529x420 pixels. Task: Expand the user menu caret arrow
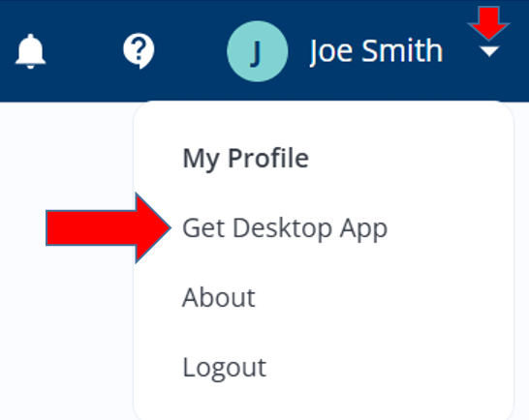pos(489,51)
